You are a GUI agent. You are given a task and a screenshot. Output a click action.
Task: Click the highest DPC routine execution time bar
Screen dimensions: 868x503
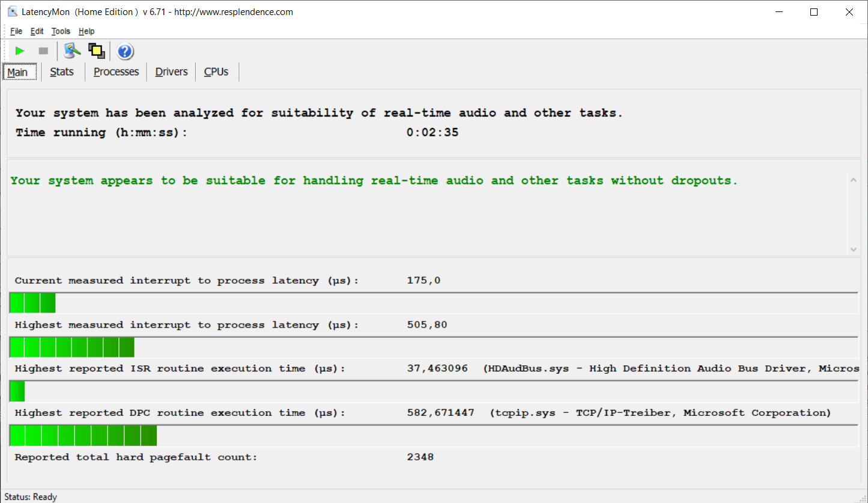point(83,436)
